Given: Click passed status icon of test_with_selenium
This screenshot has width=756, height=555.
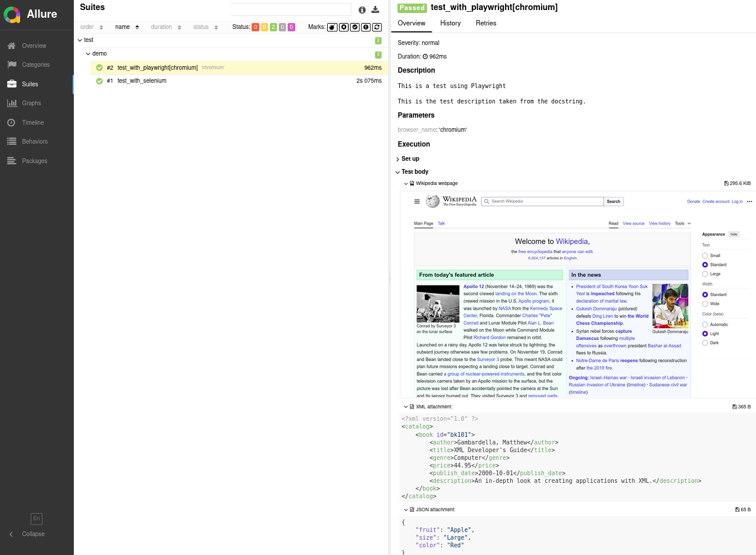Looking at the screenshot, I should click(x=99, y=81).
